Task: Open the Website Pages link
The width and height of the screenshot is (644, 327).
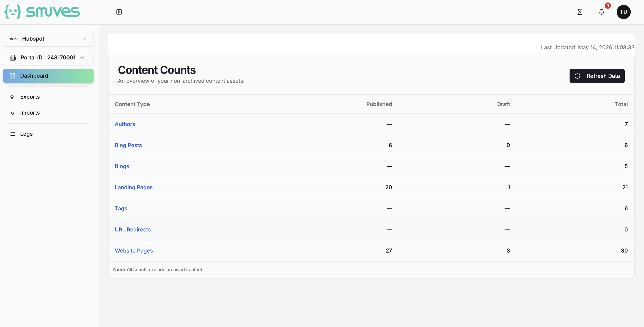Action: pos(134,251)
